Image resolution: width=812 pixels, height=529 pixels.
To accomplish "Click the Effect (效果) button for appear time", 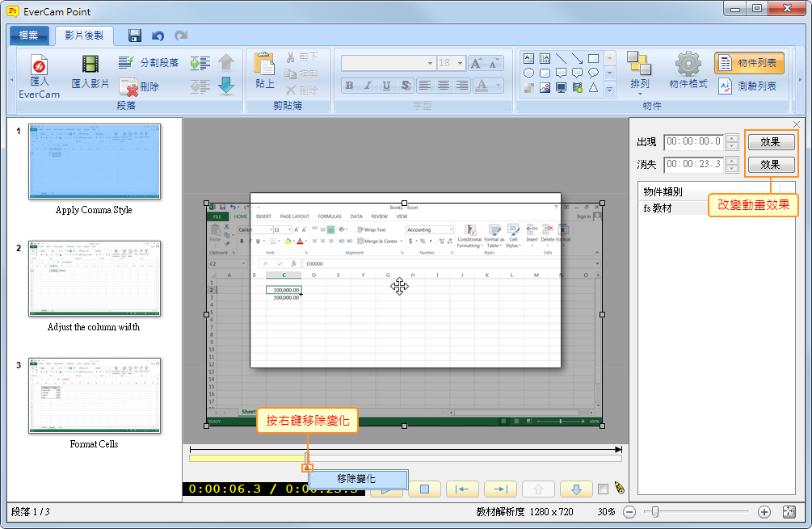I will click(770, 142).
